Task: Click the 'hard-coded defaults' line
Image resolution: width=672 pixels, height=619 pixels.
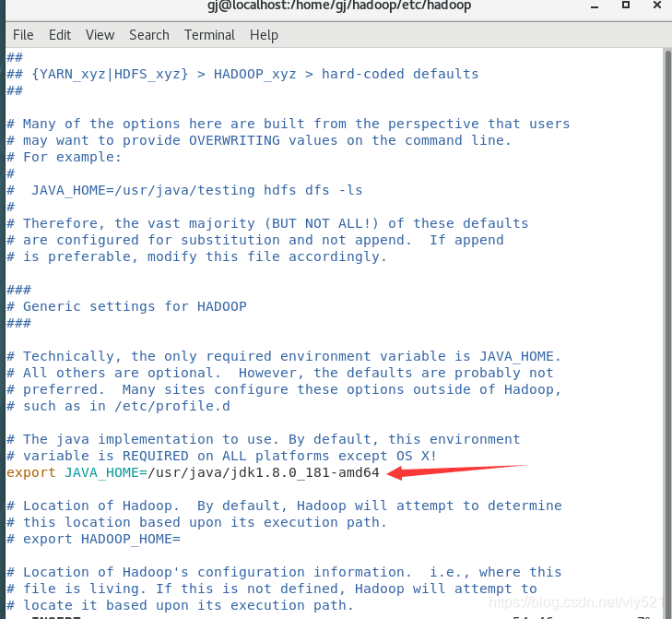Action: (x=242, y=74)
